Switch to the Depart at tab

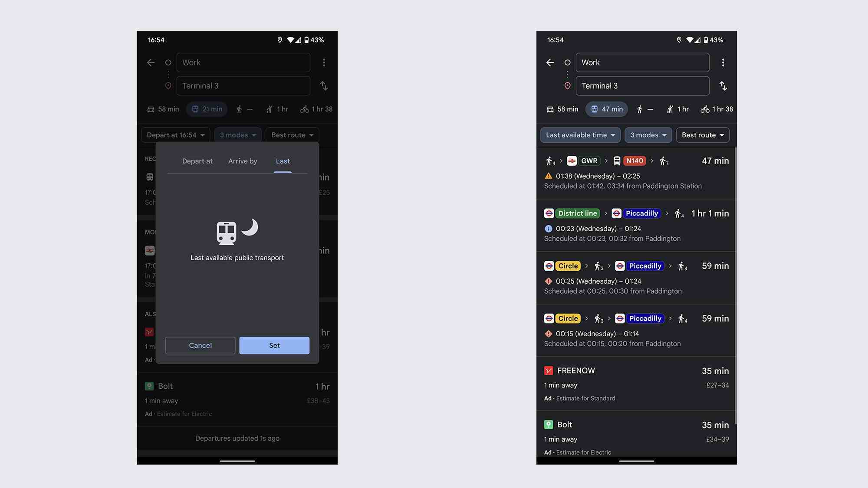click(x=197, y=161)
